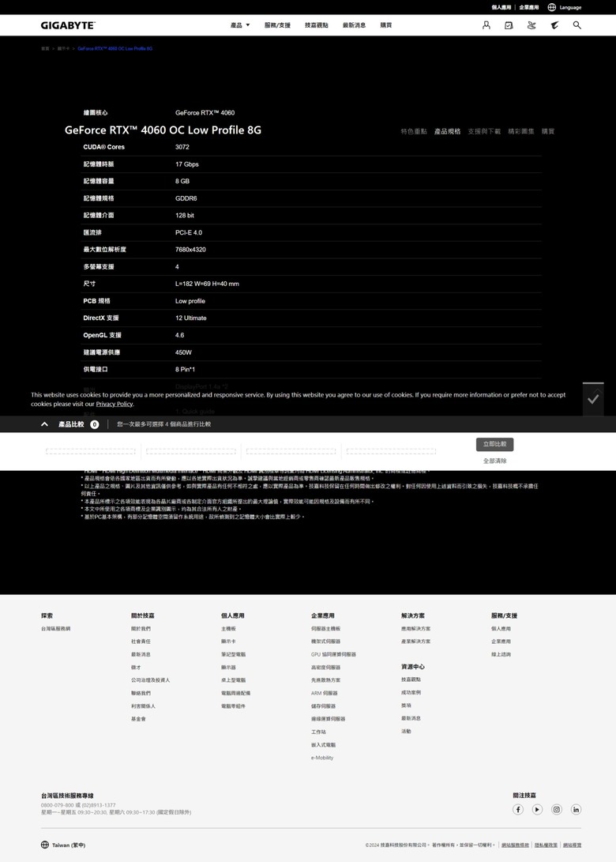The height and width of the screenshot is (862, 616).
Task: Open GIGABYTE Instagram page
Action: pyautogui.click(x=557, y=809)
